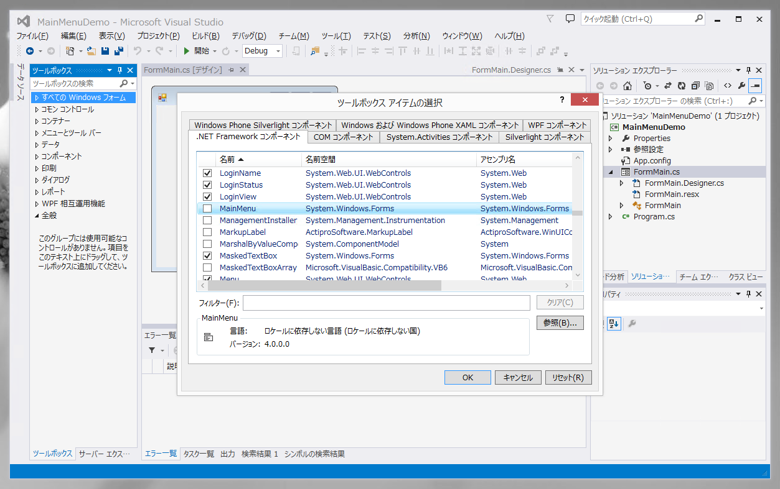780x489 pixels.
Task: Click the Collapse All icon in Solution Explorer
Action: point(695,86)
